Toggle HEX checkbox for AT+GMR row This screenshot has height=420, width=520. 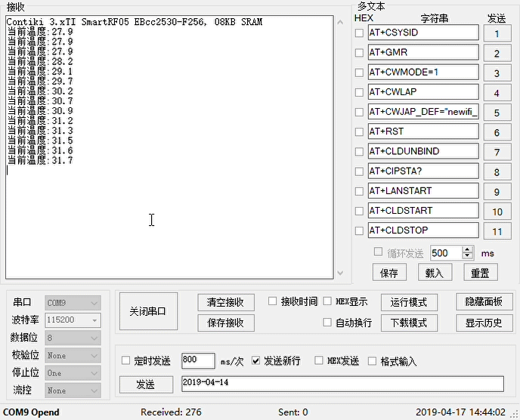pos(359,53)
